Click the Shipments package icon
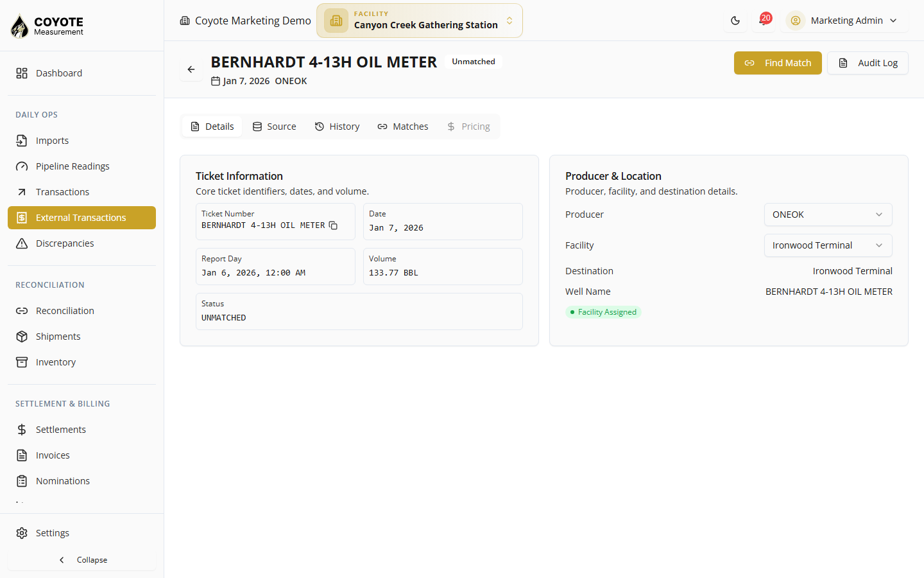The width and height of the screenshot is (924, 578). click(22, 337)
